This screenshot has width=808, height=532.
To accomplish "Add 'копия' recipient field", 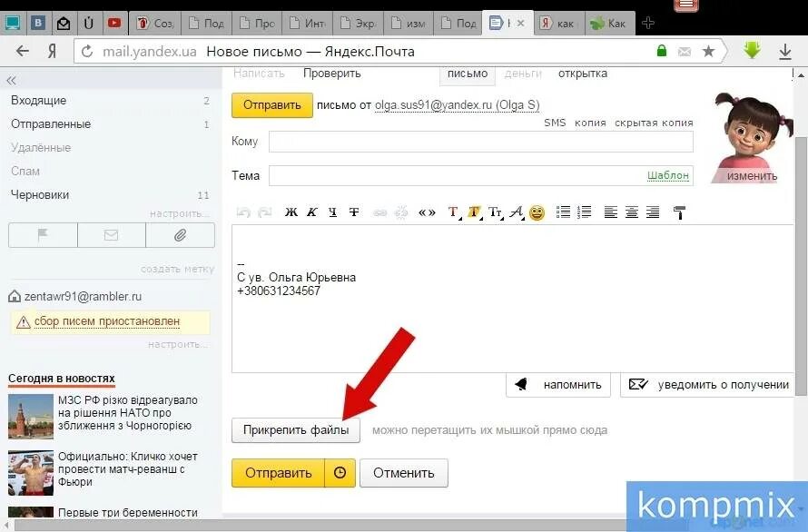I will click(590, 123).
